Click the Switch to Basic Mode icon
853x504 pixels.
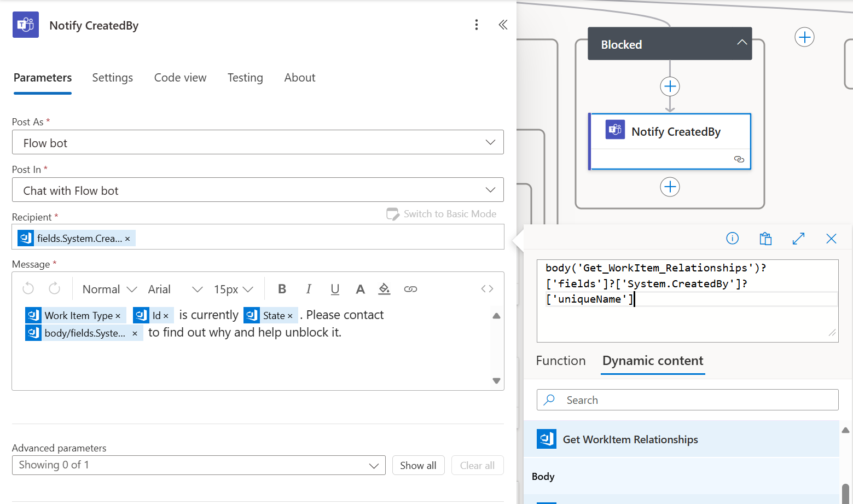point(393,214)
